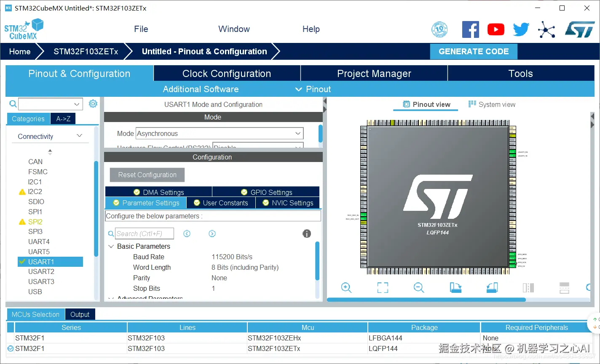Rotate the chip counter-clockwise icon
Viewport: 600px width, 364px height.
[x=492, y=288]
